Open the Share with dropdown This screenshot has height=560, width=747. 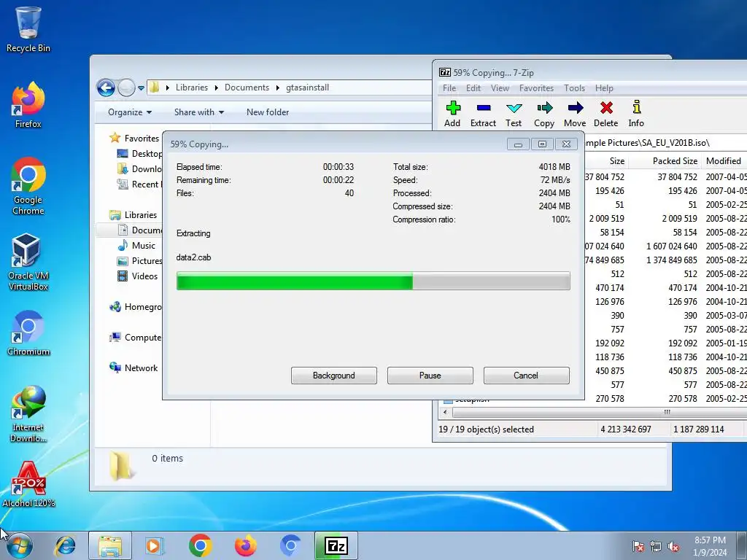[x=199, y=112]
